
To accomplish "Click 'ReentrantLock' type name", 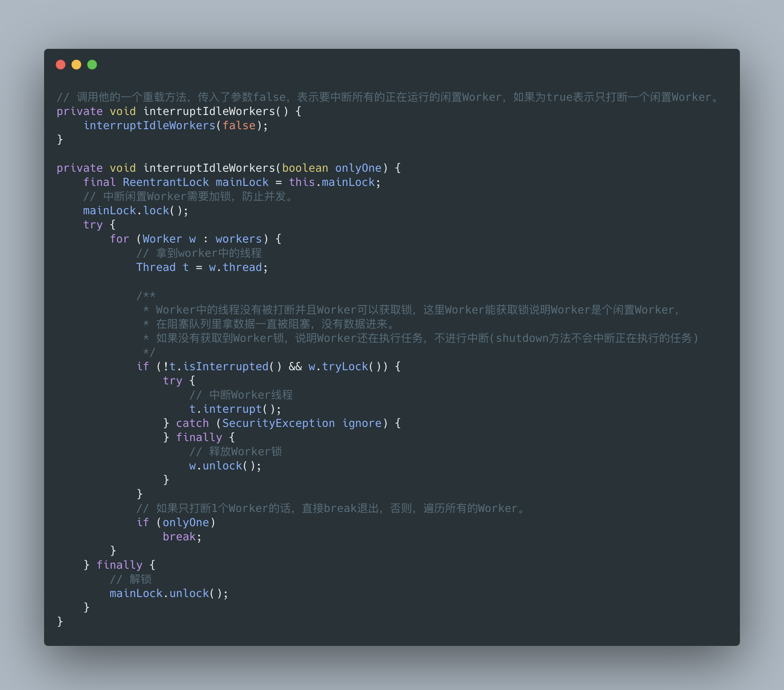I will [166, 182].
